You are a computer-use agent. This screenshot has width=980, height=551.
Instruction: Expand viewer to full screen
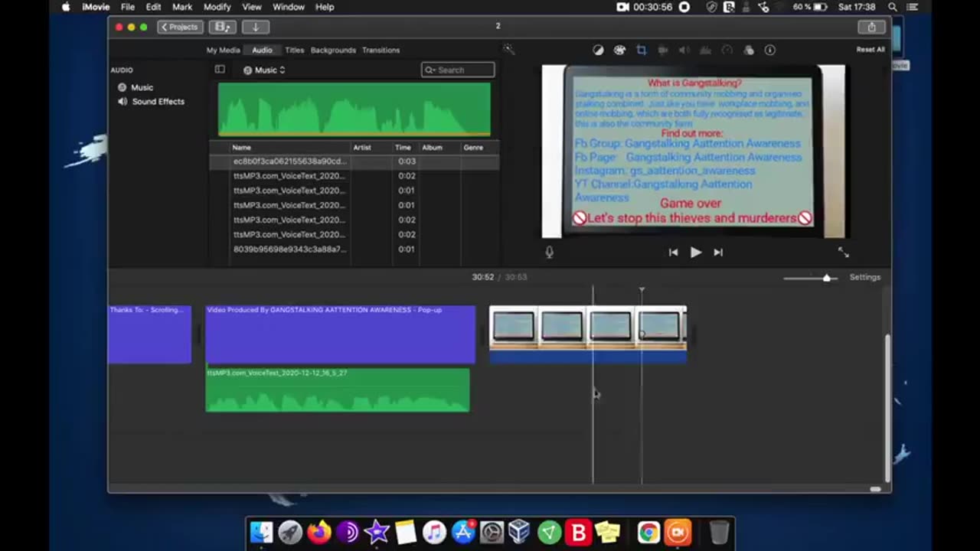843,252
